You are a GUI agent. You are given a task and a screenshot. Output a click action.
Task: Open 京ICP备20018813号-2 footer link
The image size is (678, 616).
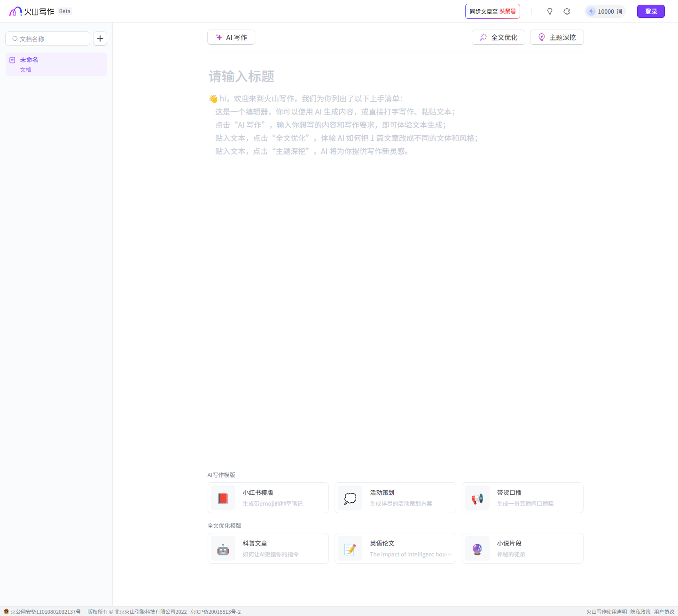pyautogui.click(x=215, y=612)
